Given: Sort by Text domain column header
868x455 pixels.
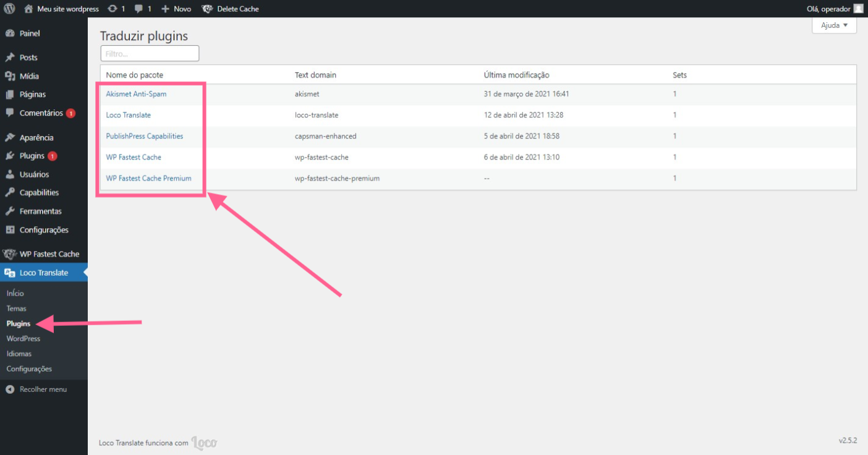Looking at the screenshot, I should [x=316, y=75].
